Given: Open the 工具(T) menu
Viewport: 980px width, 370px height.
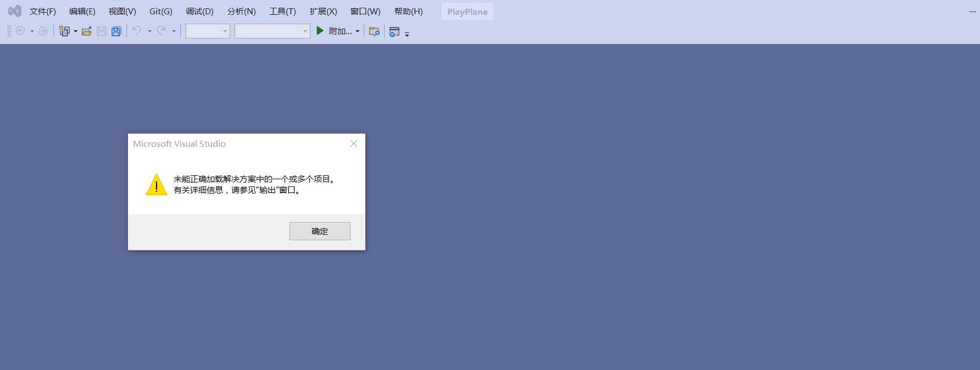Looking at the screenshot, I should (282, 12).
